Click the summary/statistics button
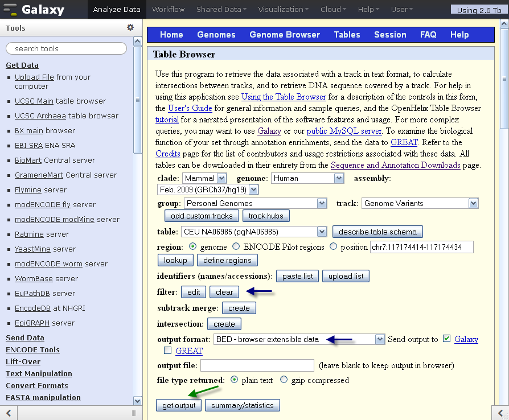 pyautogui.click(x=243, y=405)
